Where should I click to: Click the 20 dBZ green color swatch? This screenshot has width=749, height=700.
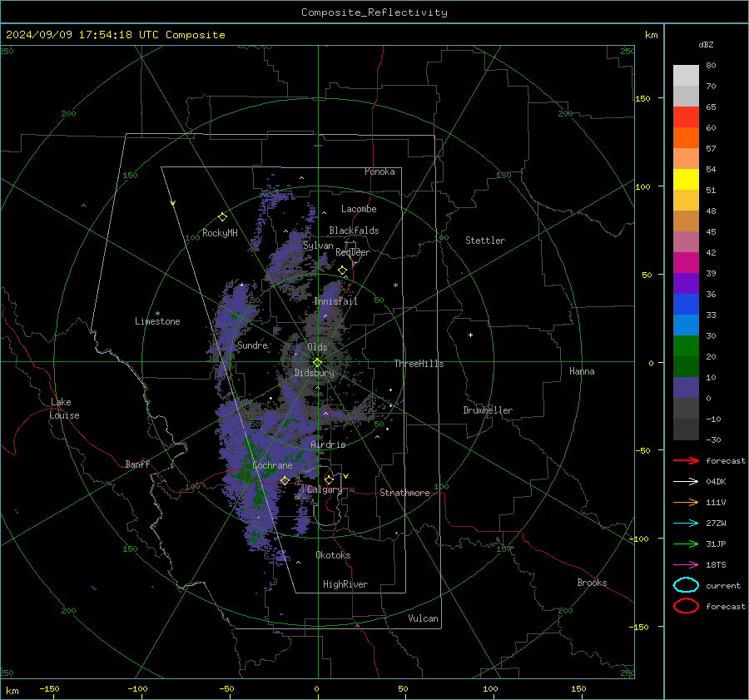coord(686,346)
